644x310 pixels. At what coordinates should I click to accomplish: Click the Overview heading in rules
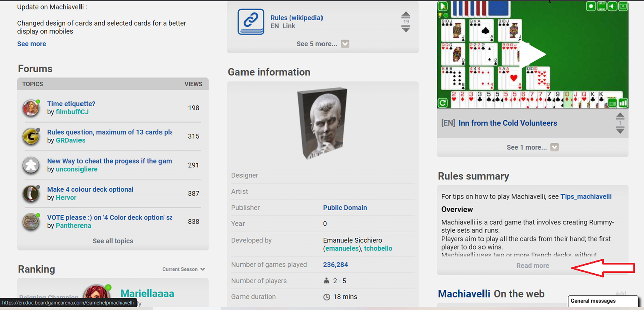(x=457, y=209)
